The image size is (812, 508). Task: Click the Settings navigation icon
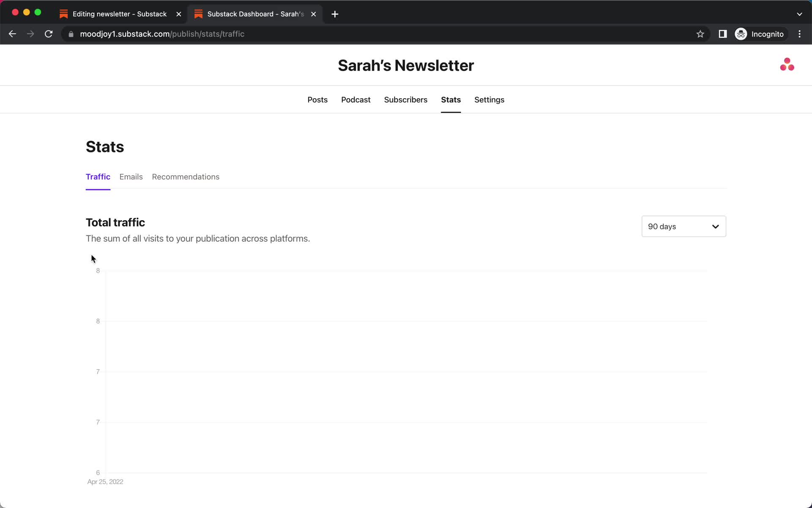[489, 99]
